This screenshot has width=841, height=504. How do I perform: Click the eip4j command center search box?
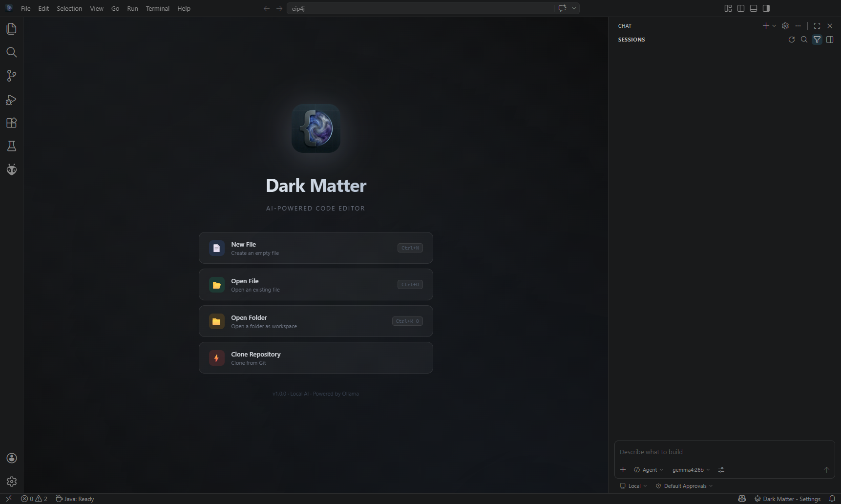[x=420, y=8]
